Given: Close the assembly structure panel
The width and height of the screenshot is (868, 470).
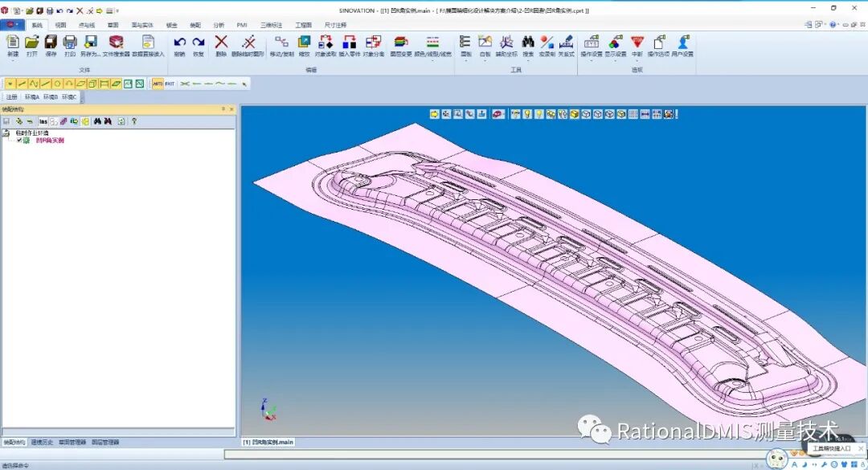Looking at the screenshot, I should pos(231,109).
